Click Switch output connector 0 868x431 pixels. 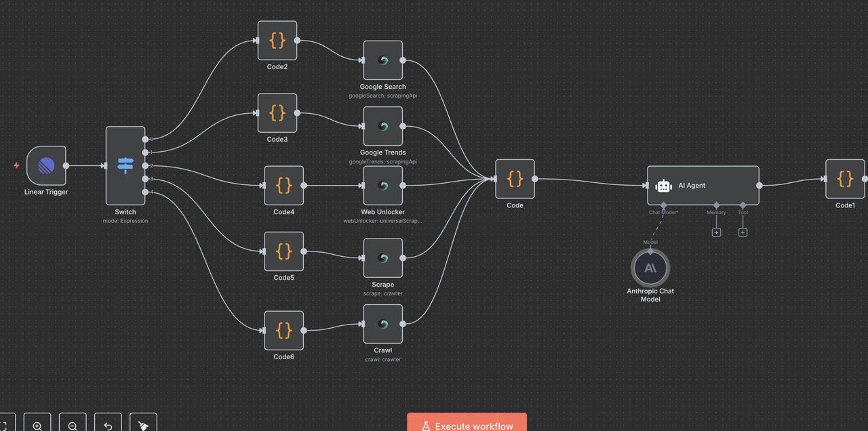coord(145,139)
